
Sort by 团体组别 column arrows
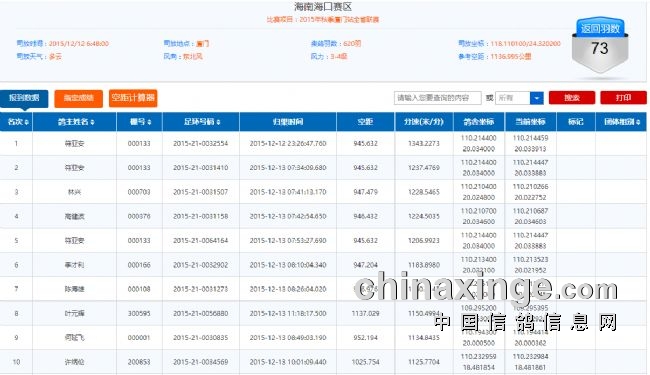[638, 122]
